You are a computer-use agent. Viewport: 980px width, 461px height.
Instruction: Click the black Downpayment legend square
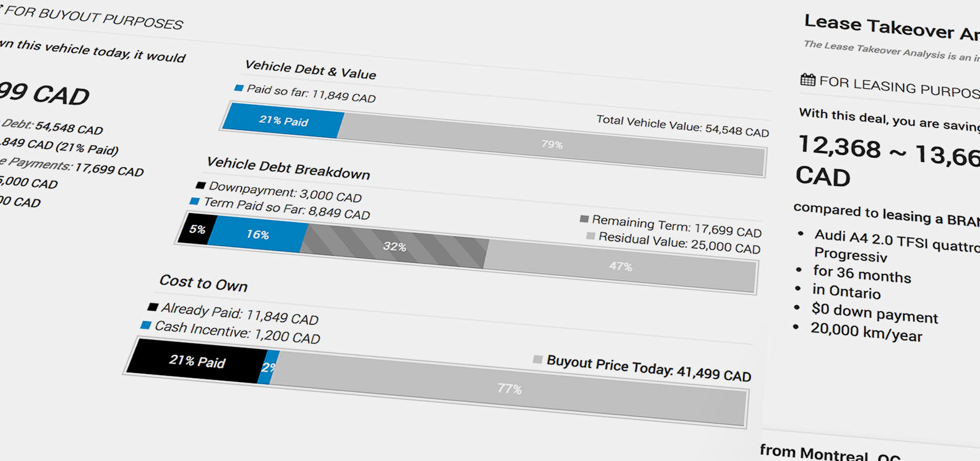coord(201,185)
